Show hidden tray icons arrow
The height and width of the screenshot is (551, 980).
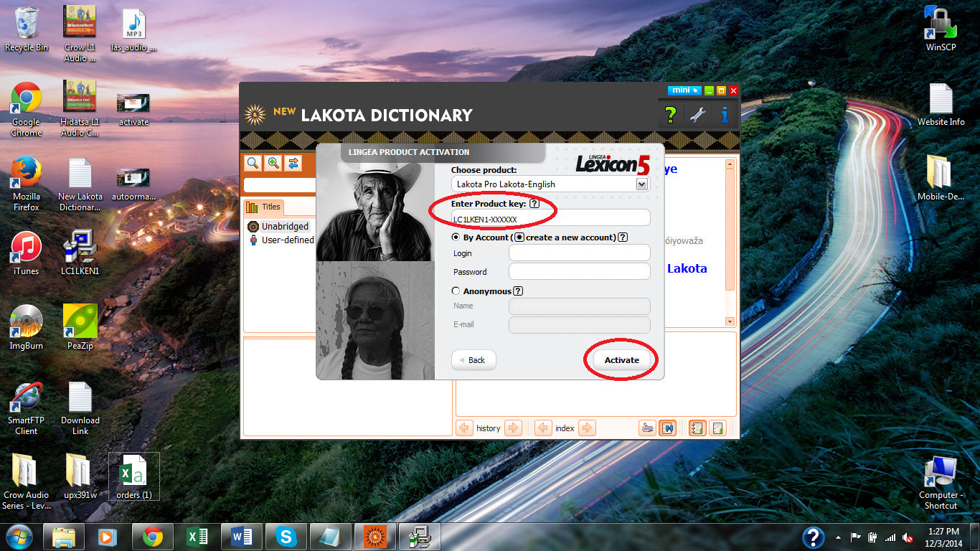pos(839,537)
